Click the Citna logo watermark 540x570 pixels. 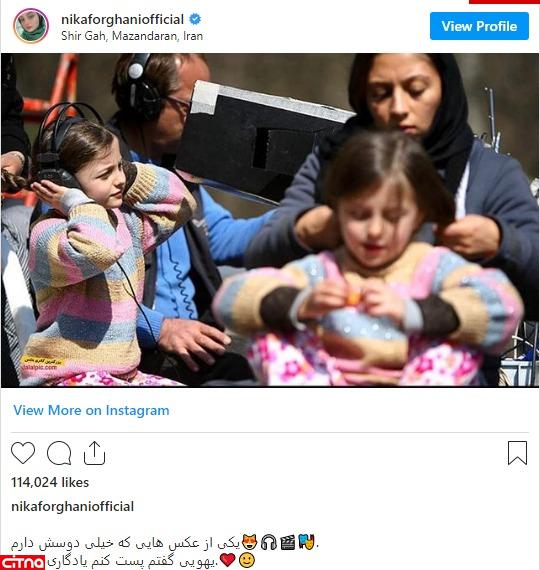(23, 562)
